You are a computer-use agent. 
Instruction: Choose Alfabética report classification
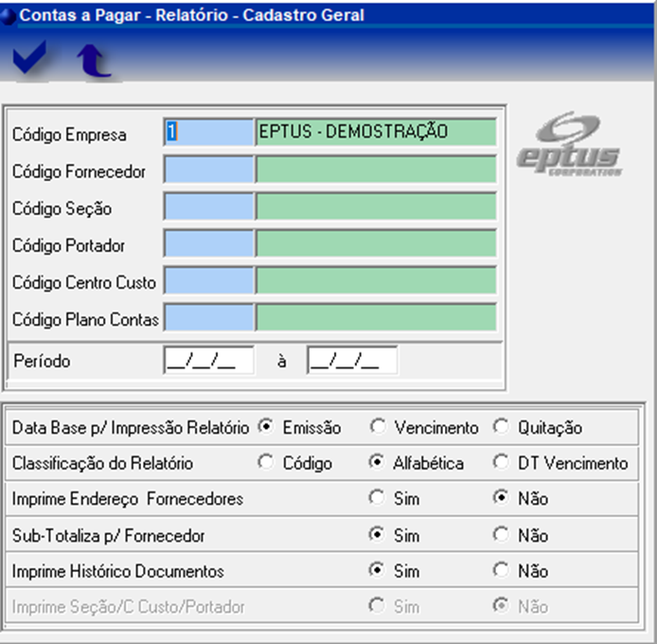point(378,463)
